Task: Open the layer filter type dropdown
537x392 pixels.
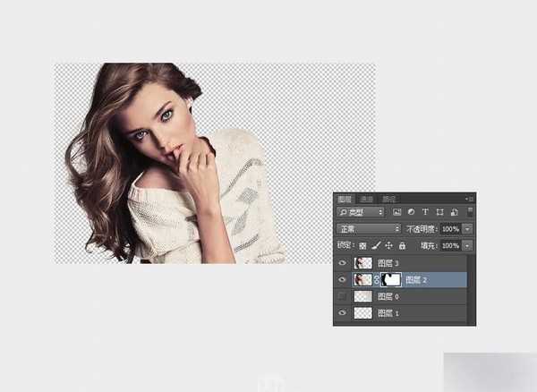Action: click(361, 212)
